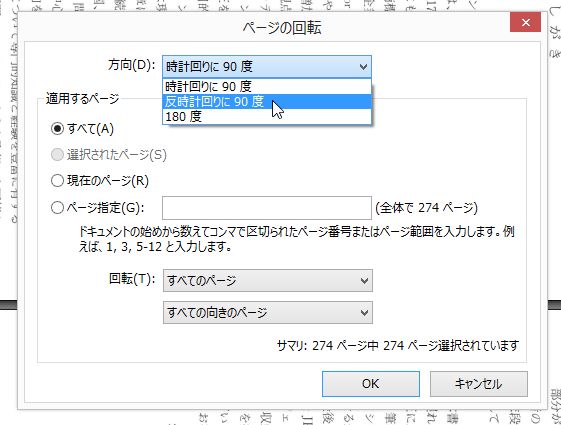Click the ページの回転 dialog title
This screenshot has width=561, height=425.
tap(282, 28)
